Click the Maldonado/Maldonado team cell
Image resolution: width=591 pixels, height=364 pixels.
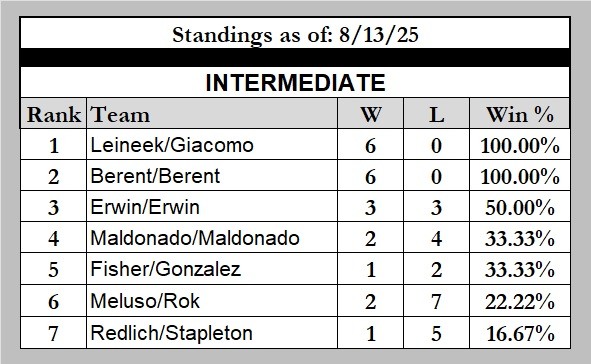click(x=212, y=237)
